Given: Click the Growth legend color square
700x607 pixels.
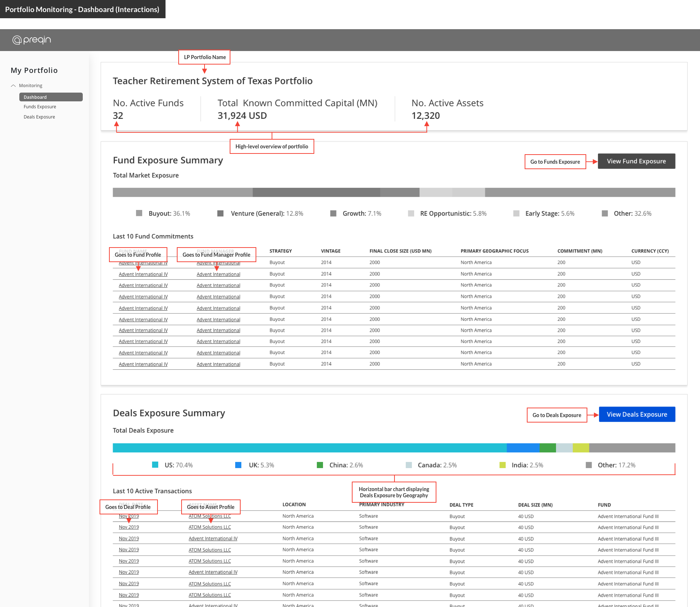Looking at the screenshot, I should [x=333, y=213].
